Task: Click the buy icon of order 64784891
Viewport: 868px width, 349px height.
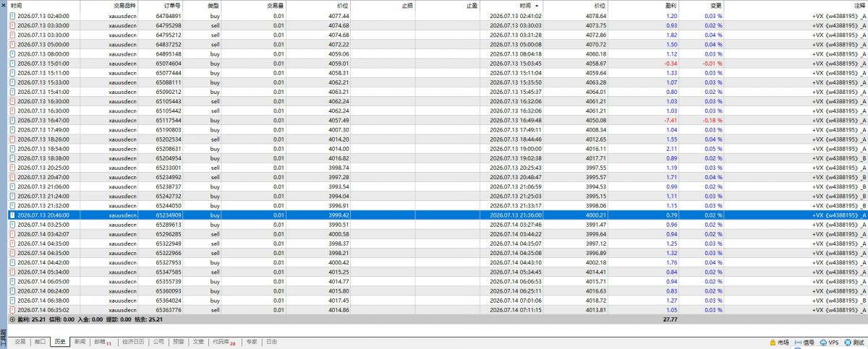Action: [x=12, y=15]
